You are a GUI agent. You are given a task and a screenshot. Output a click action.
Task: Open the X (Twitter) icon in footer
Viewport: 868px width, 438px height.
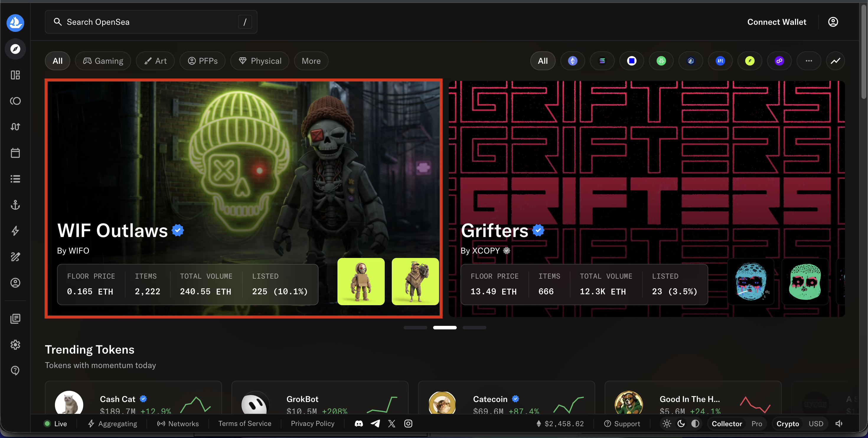(x=391, y=424)
